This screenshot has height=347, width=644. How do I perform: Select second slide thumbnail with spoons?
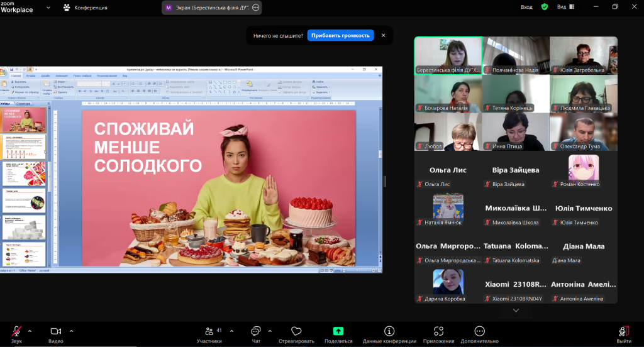[25, 147]
